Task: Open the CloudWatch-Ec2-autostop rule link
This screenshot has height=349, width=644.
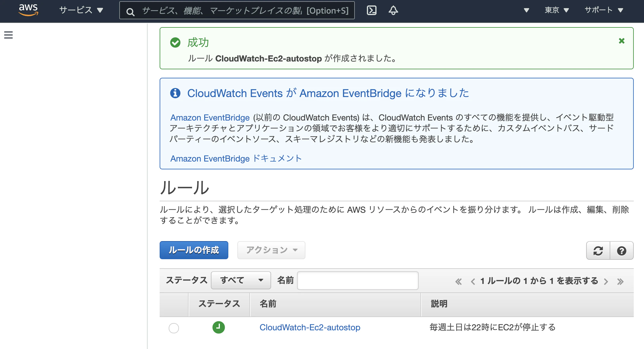Action: coord(310,327)
